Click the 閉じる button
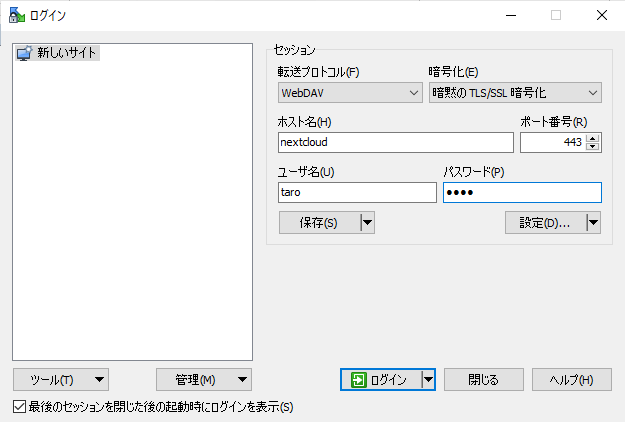625x422 pixels. pyautogui.click(x=484, y=379)
